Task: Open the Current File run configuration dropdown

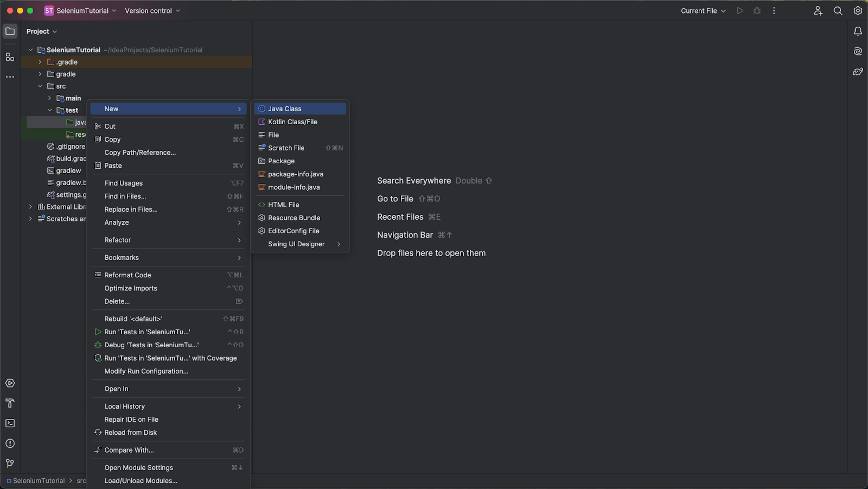Action: click(703, 10)
